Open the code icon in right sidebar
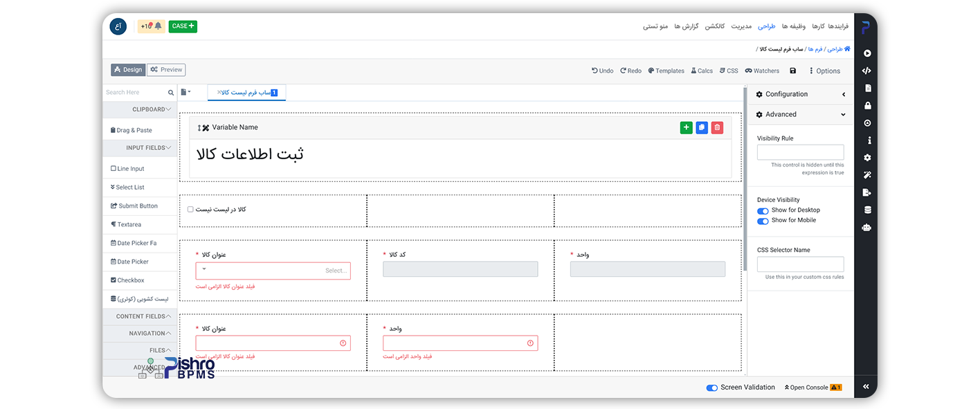The width and height of the screenshot is (980, 409). 866,71
